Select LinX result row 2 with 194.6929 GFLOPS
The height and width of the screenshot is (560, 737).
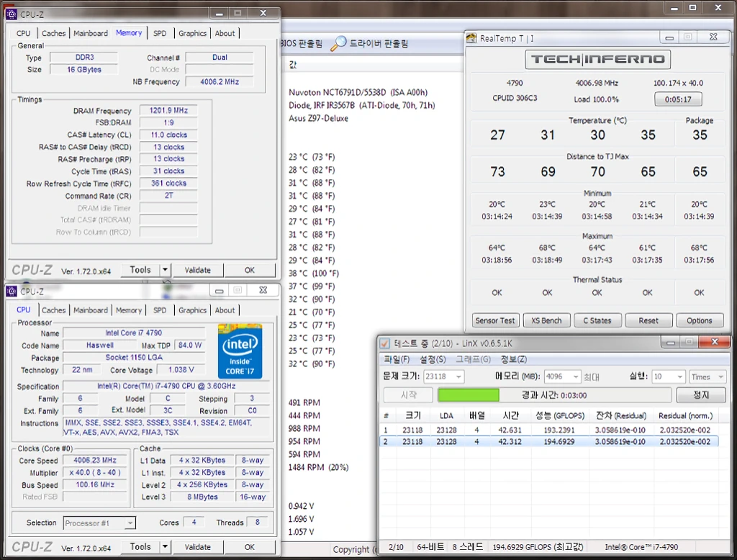549,441
